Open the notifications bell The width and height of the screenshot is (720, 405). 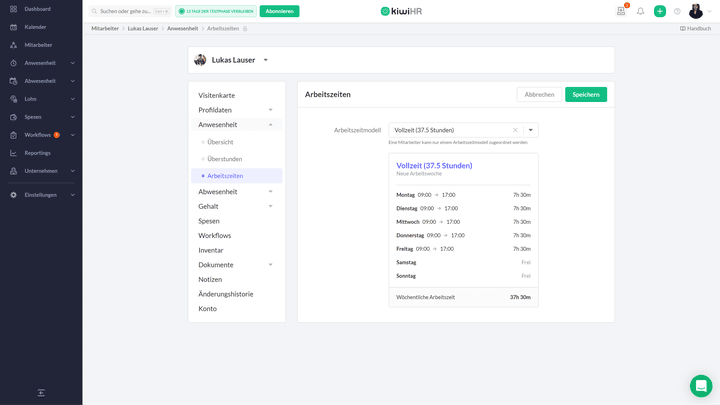[x=640, y=11]
